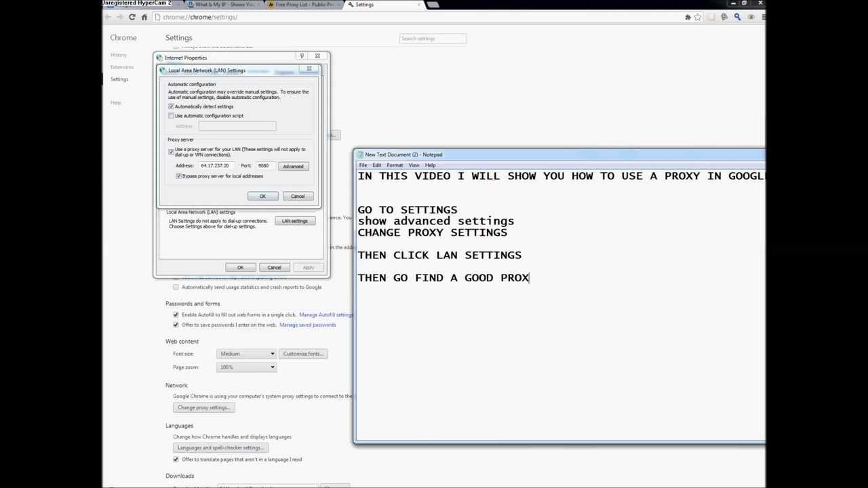Toggle Offer to translate pages checkbox
The width and height of the screenshot is (868, 488).
pyautogui.click(x=176, y=460)
